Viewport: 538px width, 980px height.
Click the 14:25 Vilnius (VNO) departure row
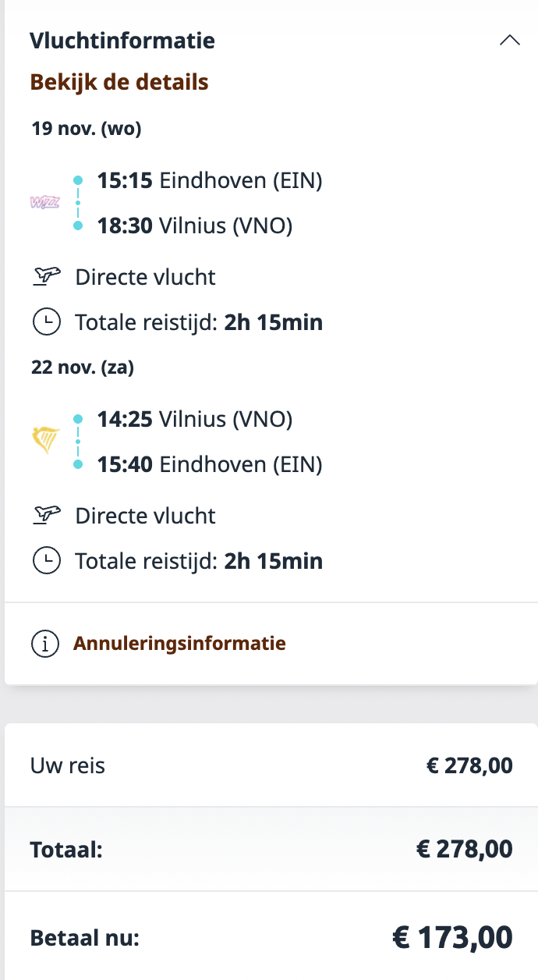[194, 420]
